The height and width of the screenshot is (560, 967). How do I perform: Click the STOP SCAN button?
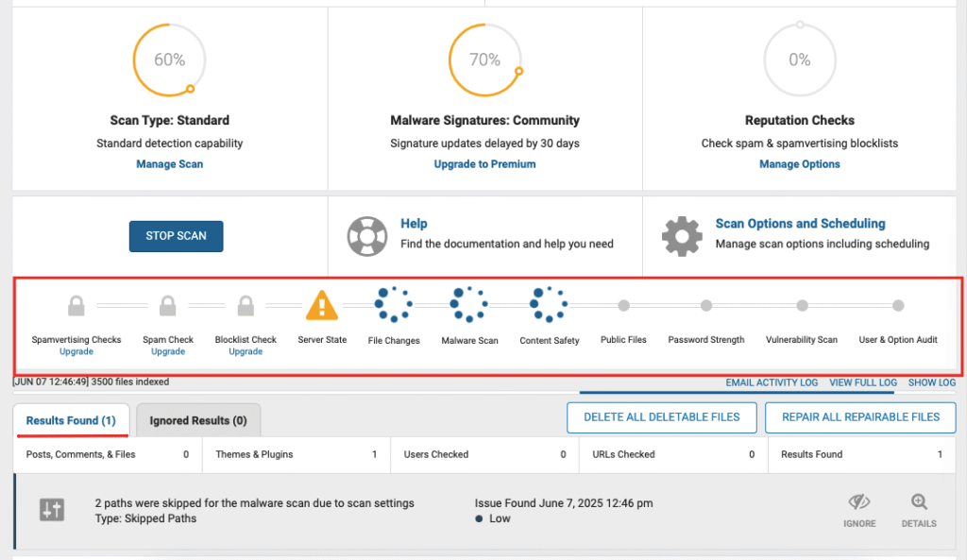tap(177, 236)
